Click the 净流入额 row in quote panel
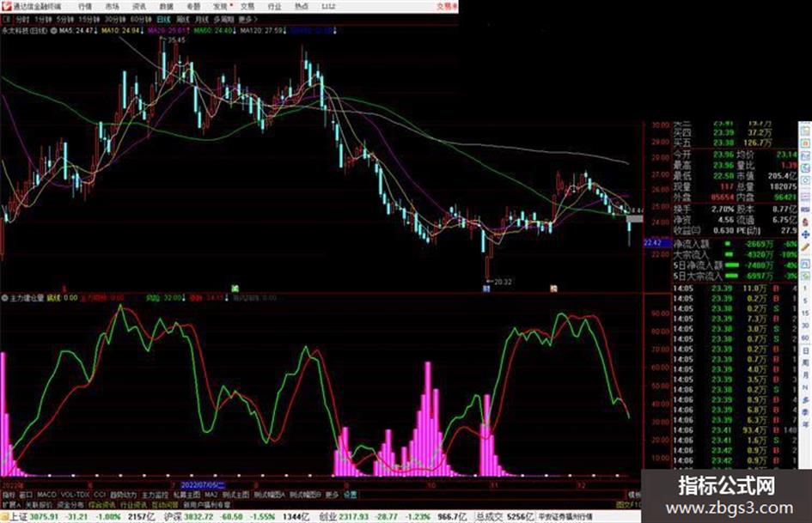This screenshot has height=523, width=812. click(735, 243)
